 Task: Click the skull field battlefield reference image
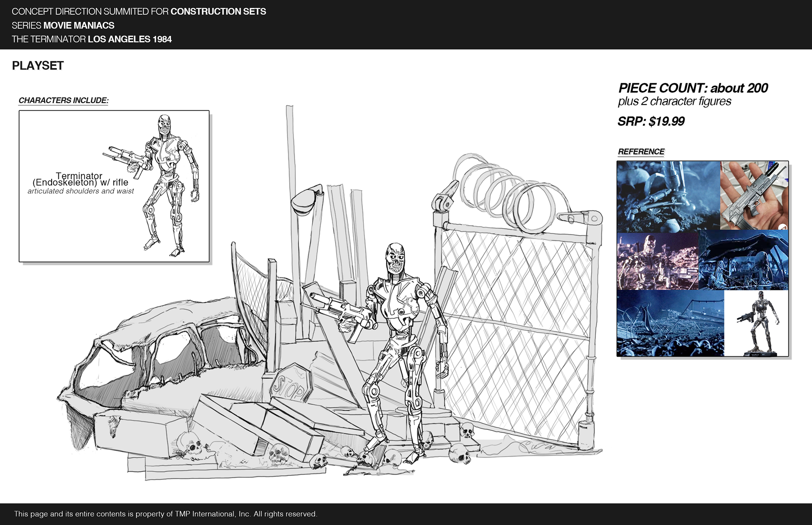pos(670,323)
